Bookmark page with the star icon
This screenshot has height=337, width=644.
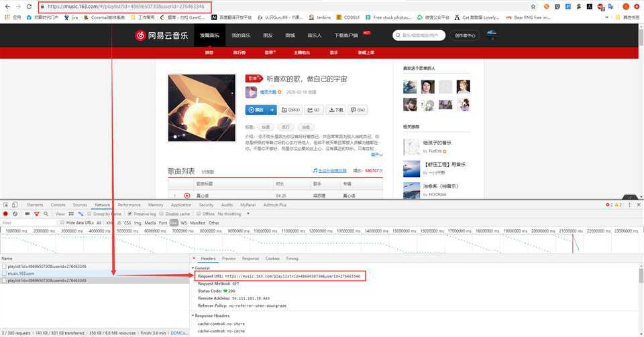pyautogui.click(x=533, y=7)
